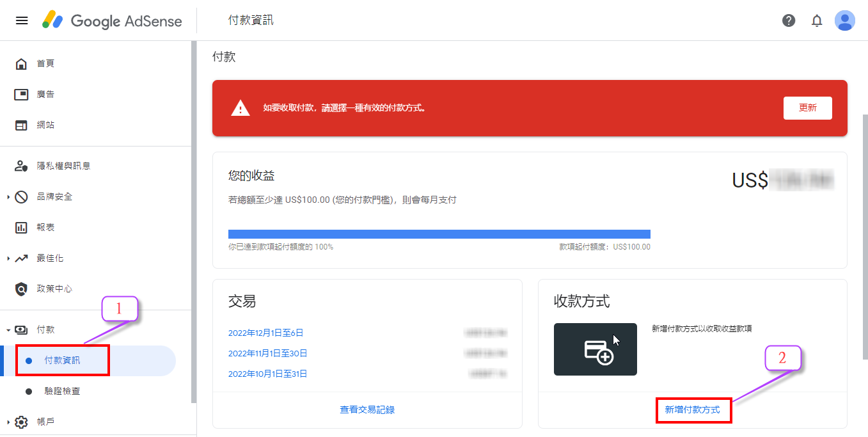Image resolution: width=868 pixels, height=437 pixels.
Task: Select 驗證檢查 under 付款
Action: click(62, 391)
